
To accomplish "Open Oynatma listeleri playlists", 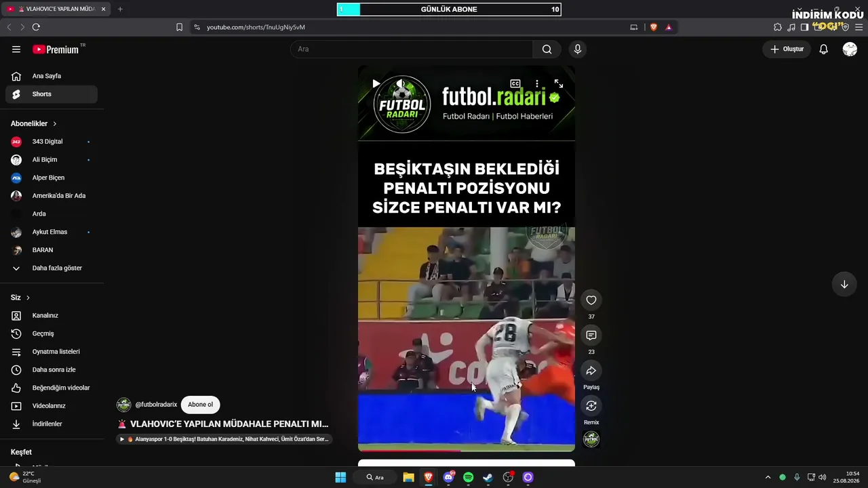I will (52, 352).
